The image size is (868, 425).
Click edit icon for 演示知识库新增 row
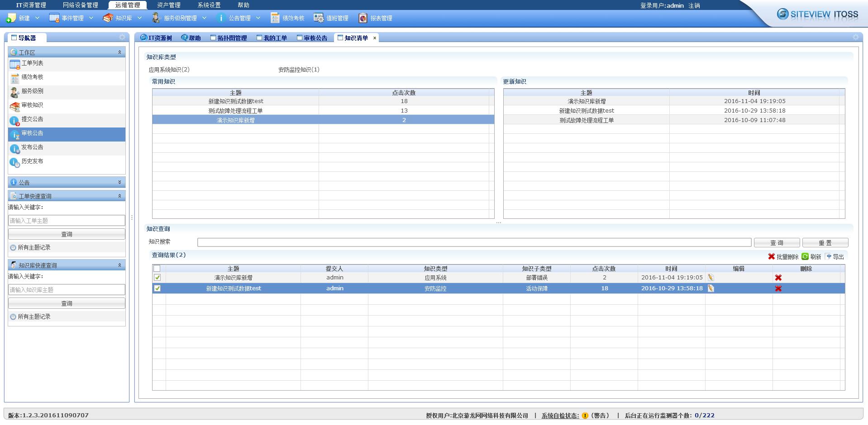pyautogui.click(x=711, y=278)
